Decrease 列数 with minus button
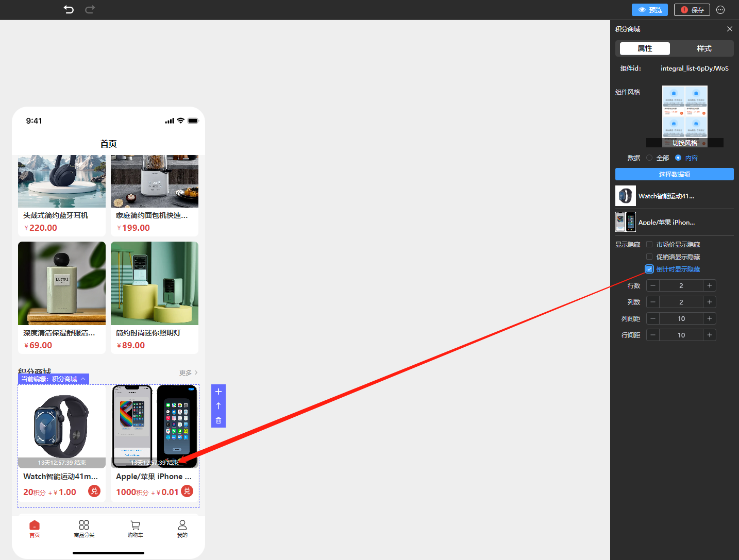 click(x=653, y=302)
